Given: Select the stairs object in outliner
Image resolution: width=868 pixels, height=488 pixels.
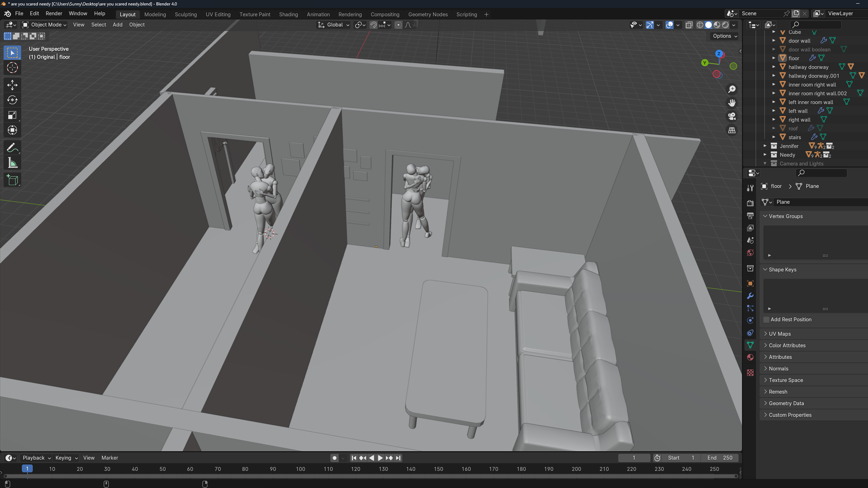Looking at the screenshot, I should [794, 137].
